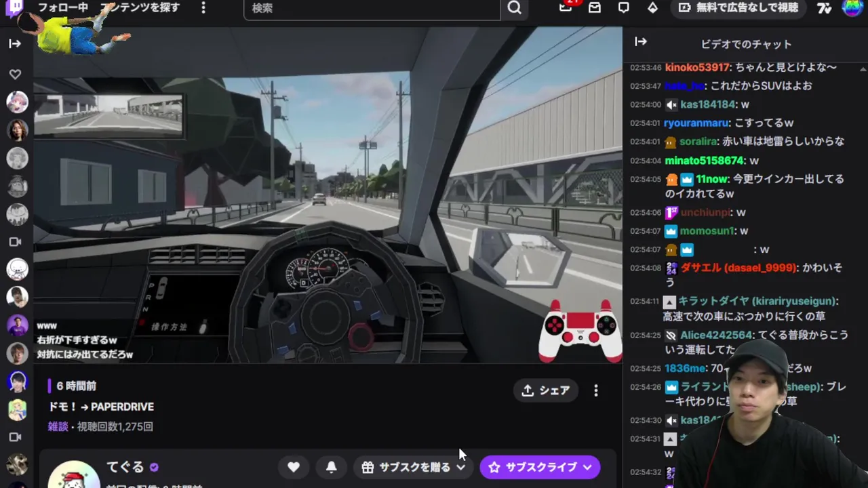Click the シェア share button
Screen dimensions: 868x488
point(546,390)
